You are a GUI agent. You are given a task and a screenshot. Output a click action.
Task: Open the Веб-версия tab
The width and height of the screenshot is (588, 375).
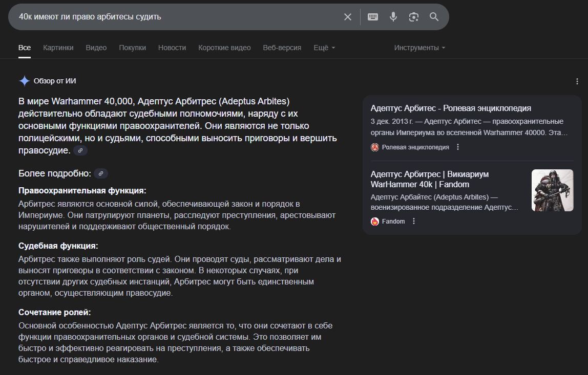pyautogui.click(x=282, y=48)
